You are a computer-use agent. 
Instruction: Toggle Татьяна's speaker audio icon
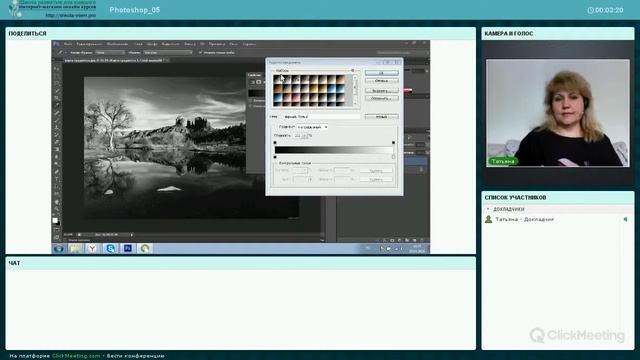pyautogui.click(x=625, y=220)
